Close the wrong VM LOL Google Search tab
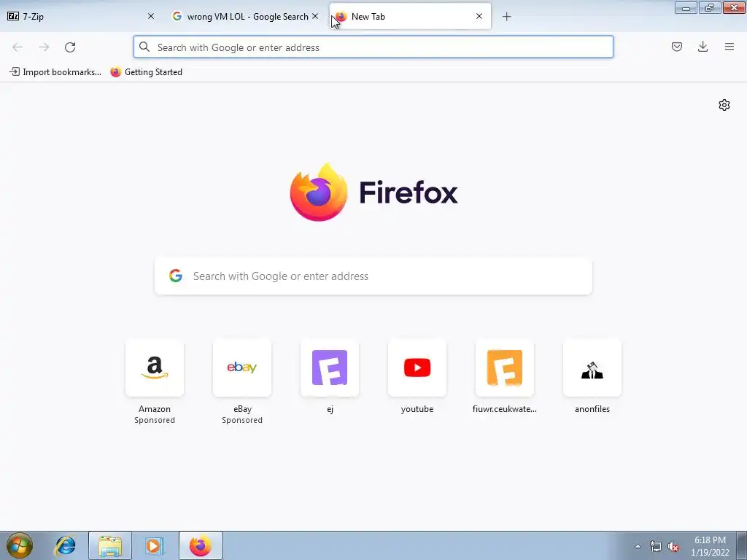The height and width of the screenshot is (560, 747). (315, 16)
